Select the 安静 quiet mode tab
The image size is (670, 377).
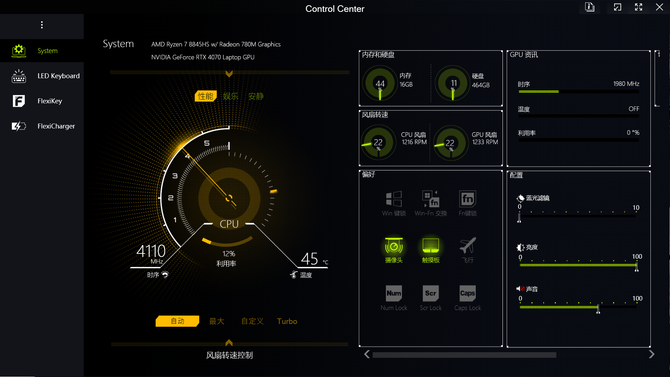tap(256, 96)
